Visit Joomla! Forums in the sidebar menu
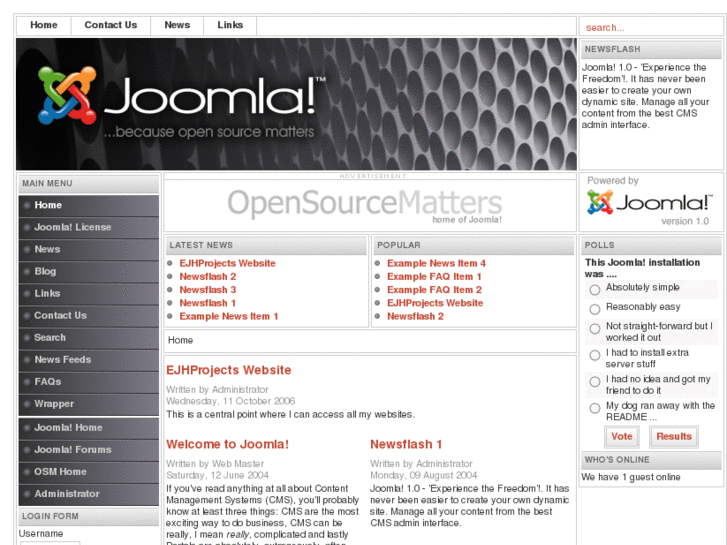Image resolution: width=727 pixels, height=545 pixels. coord(89,450)
